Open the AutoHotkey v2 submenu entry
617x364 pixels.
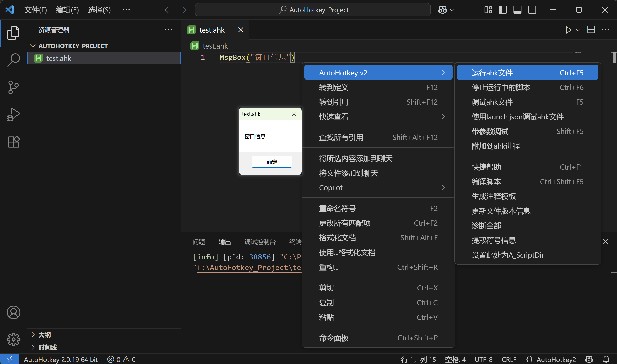(x=378, y=73)
